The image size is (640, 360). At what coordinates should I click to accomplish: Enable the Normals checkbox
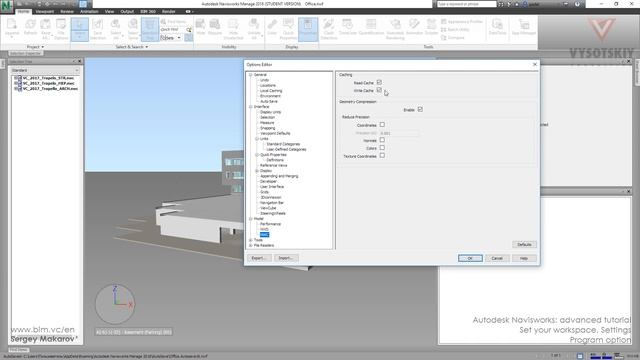(x=382, y=140)
